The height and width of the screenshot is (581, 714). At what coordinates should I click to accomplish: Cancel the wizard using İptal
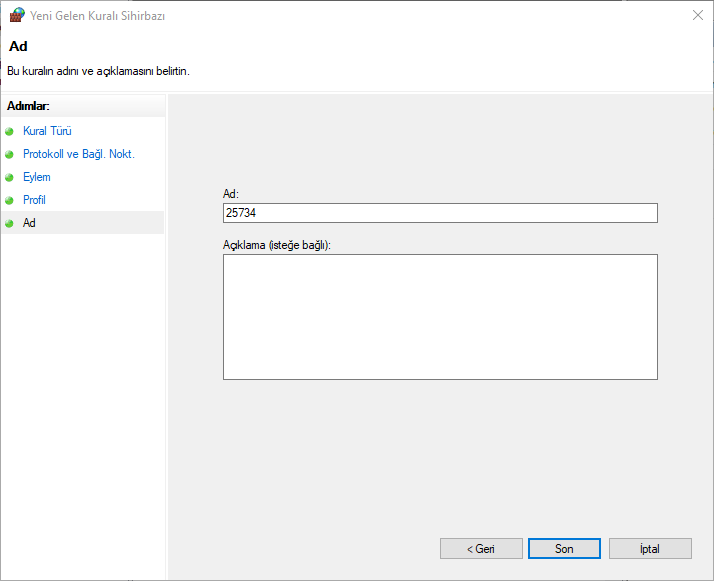[649, 549]
